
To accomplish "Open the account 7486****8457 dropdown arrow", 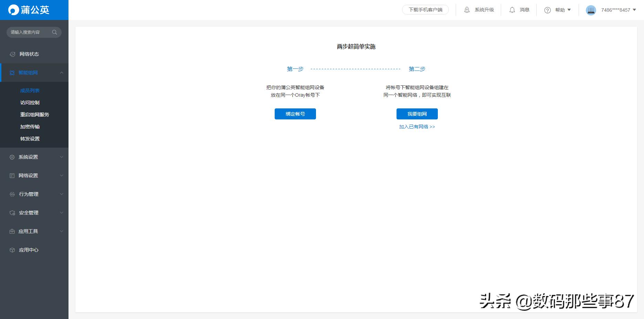I will [634, 10].
